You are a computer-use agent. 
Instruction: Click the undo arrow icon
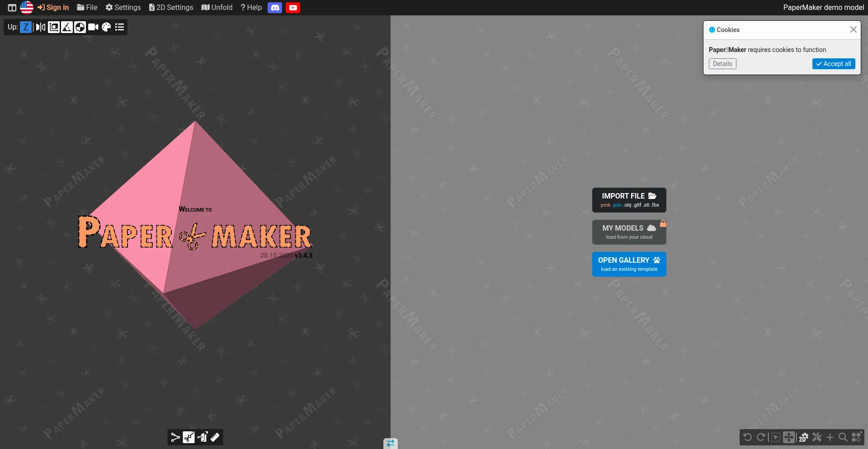click(x=748, y=437)
